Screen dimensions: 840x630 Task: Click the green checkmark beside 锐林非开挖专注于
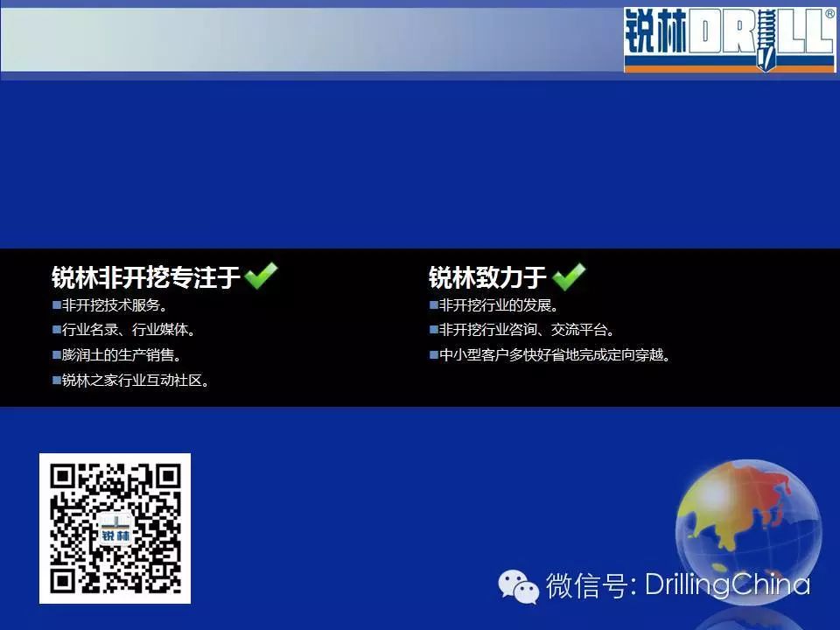261,276
